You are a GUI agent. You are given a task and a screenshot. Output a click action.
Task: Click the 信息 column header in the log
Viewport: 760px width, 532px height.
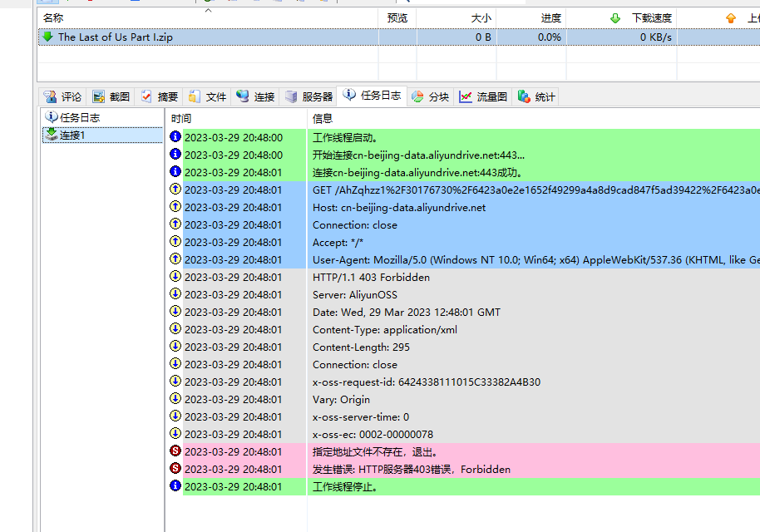coord(534,119)
